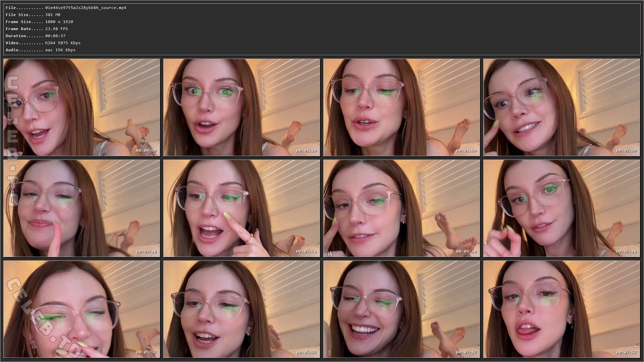Image resolution: width=644 pixels, height=362 pixels.
Task: Click the thumbnail marked 00:01:59
Action: (402, 107)
